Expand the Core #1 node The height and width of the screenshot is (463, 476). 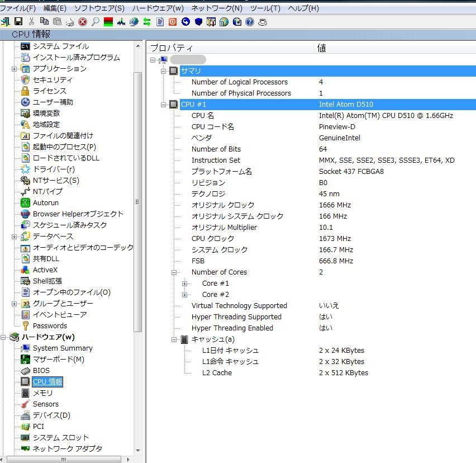(x=185, y=284)
